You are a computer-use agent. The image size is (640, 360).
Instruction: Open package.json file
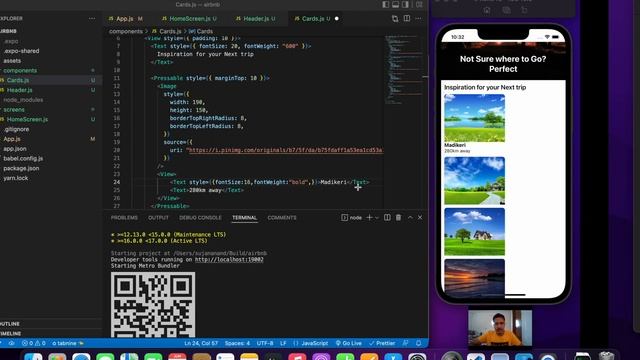pos(21,169)
